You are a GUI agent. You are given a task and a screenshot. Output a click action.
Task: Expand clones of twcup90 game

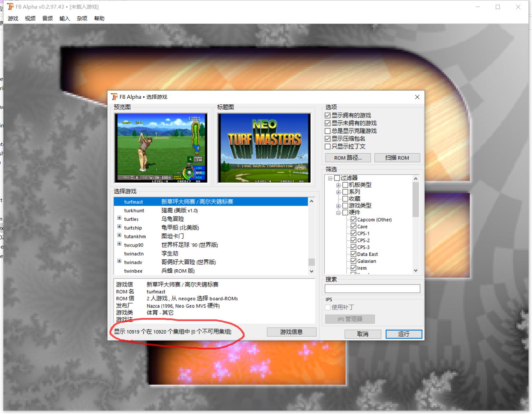(119, 244)
